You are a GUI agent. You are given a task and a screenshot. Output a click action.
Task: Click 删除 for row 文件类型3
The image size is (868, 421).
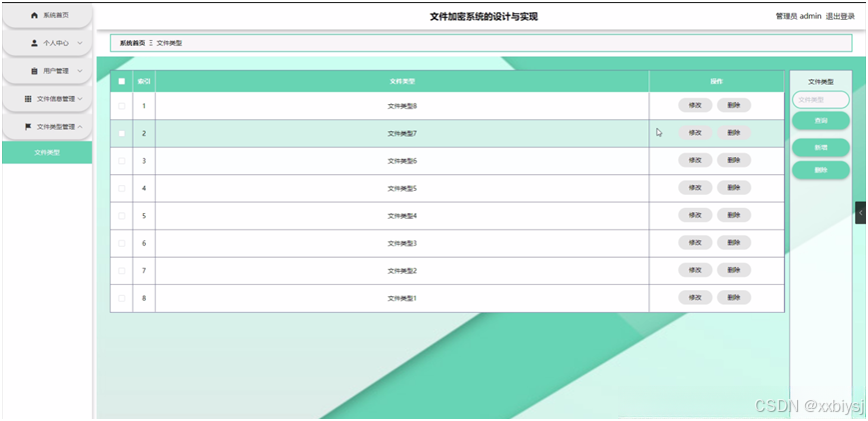point(734,242)
